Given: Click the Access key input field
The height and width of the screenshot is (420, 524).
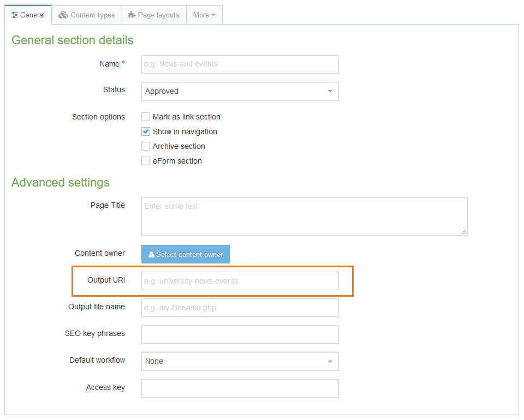Looking at the screenshot, I should click(240, 388).
